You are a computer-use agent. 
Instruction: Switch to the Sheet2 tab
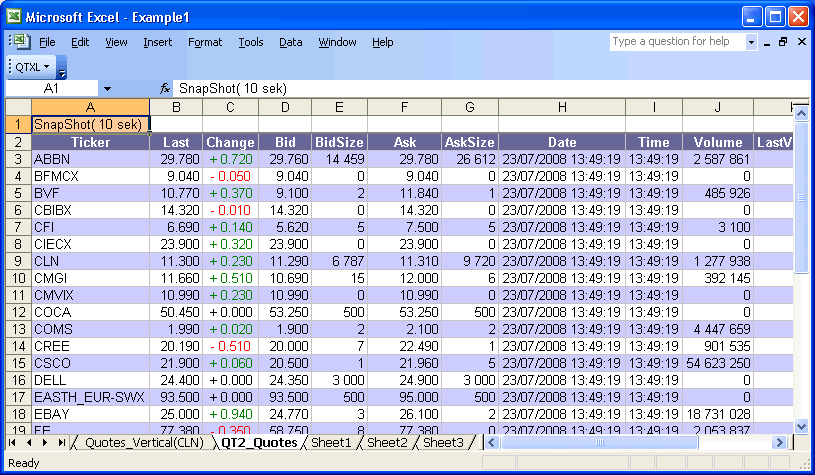coord(387,442)
